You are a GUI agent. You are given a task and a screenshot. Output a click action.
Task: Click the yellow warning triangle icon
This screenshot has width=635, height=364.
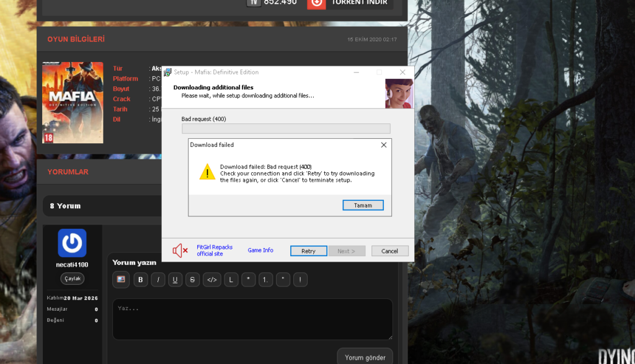pos(207,172)
